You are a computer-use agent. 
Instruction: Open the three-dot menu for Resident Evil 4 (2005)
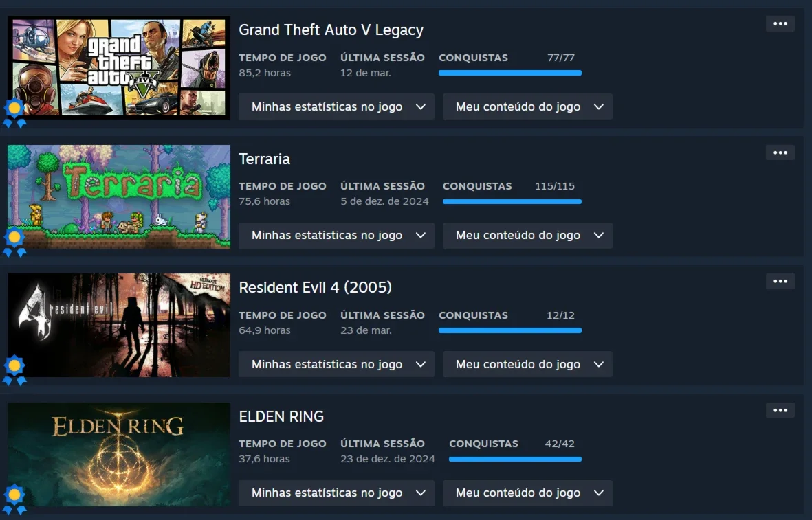point(780,282)
